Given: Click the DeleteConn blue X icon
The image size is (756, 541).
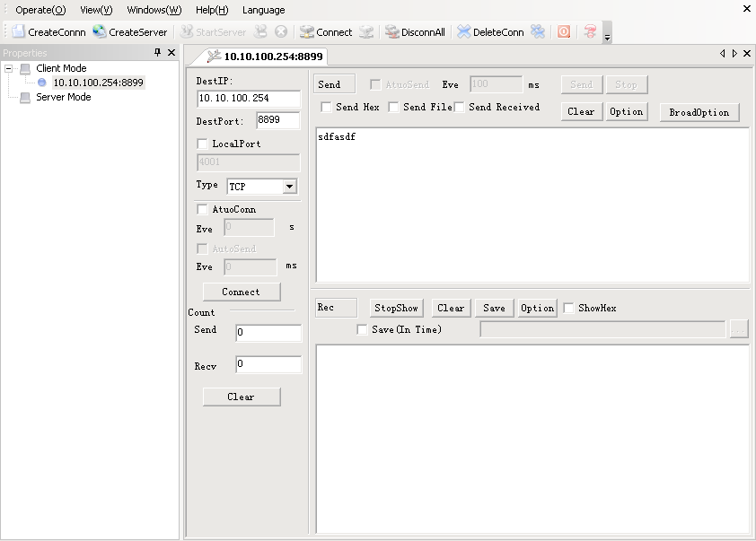Looking at the screenshot, I should (x=464, y=31).
